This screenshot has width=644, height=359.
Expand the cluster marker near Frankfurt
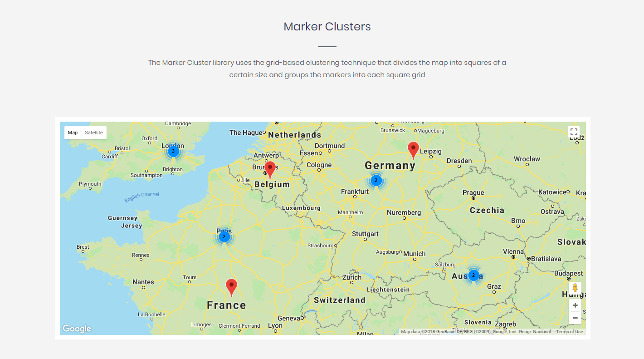pos(376,181)
